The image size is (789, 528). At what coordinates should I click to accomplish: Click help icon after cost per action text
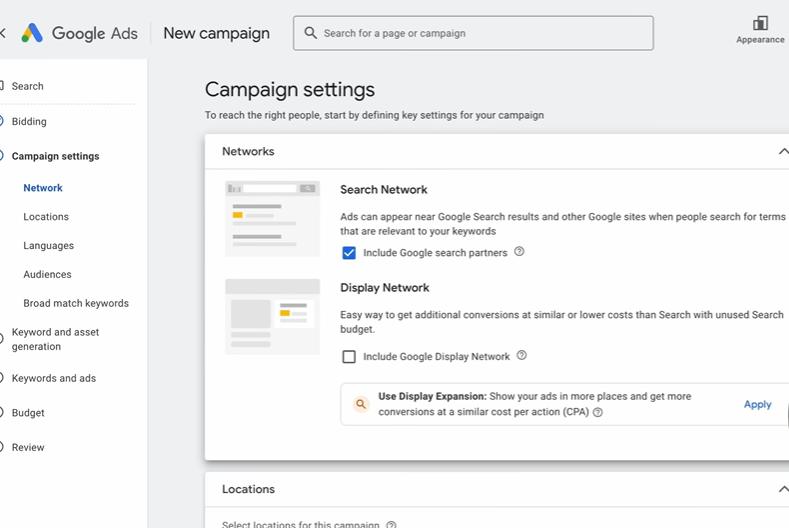point(598,412)
